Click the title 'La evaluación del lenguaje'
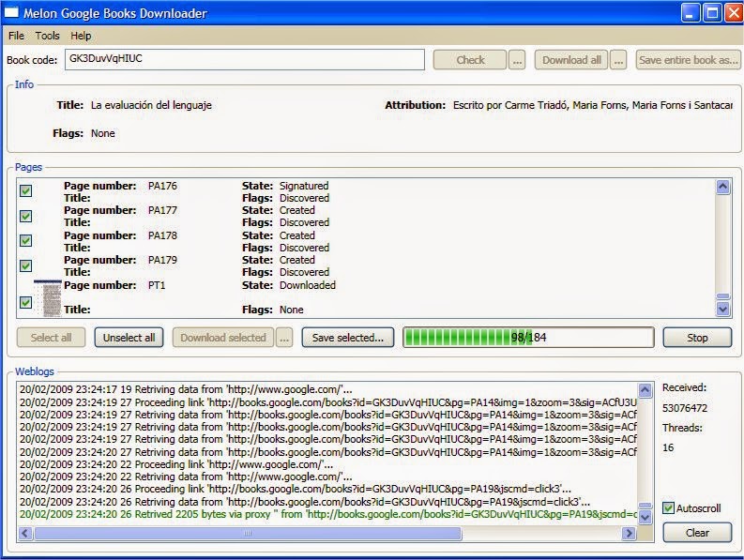Screen dimensions: 744x560 pos(151,105)
